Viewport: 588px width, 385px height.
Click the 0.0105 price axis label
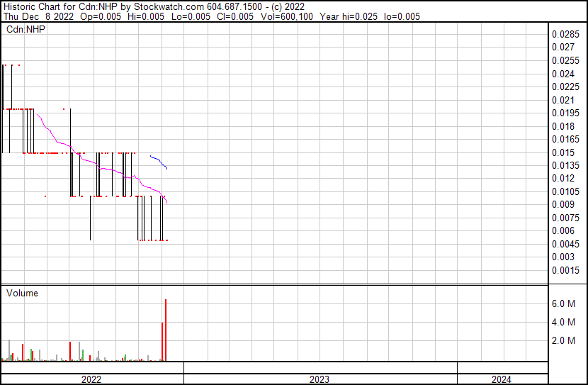tap(565, 191)
